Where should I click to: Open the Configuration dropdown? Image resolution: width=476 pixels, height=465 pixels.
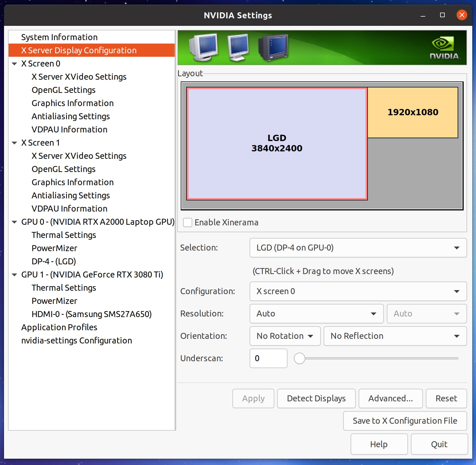pyautogui.click(x=358, y=291)
